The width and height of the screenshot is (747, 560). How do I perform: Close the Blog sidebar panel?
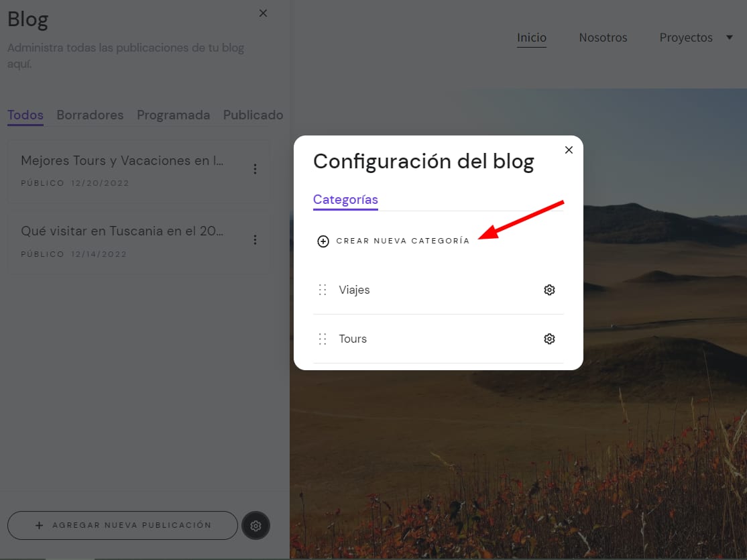(x=263, y=13)
